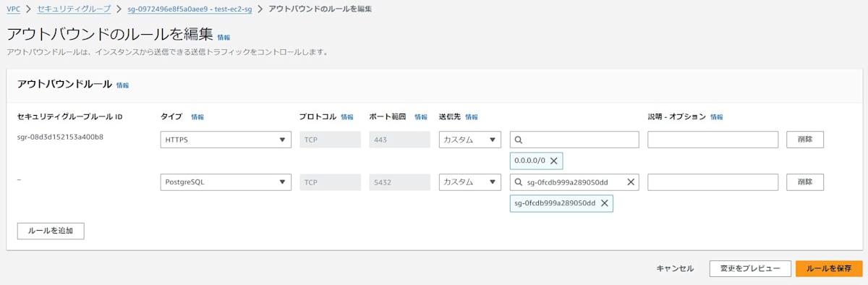
Task: Clear the sg-0fcdb999a289050dd search input
Action: [631, 182]
